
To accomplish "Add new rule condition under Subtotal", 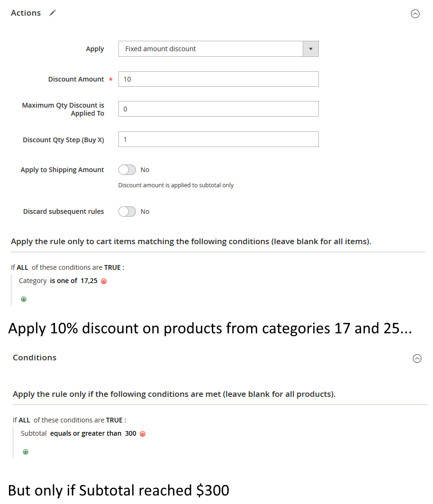I will (x=26, y=452).
